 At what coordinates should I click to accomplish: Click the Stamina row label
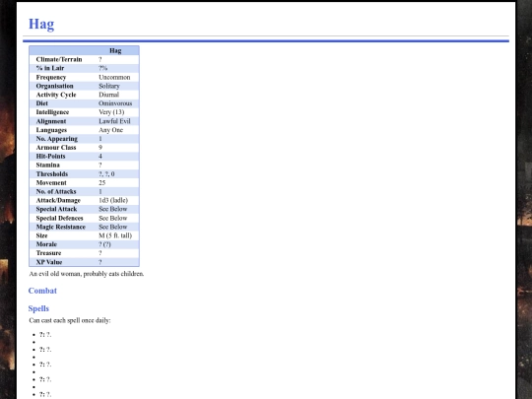[x=48, y=166]
